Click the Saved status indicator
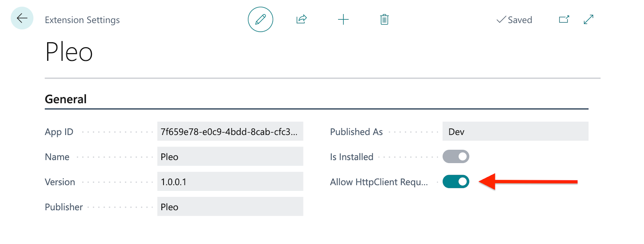The image size is (644, 244). point(514,20)
